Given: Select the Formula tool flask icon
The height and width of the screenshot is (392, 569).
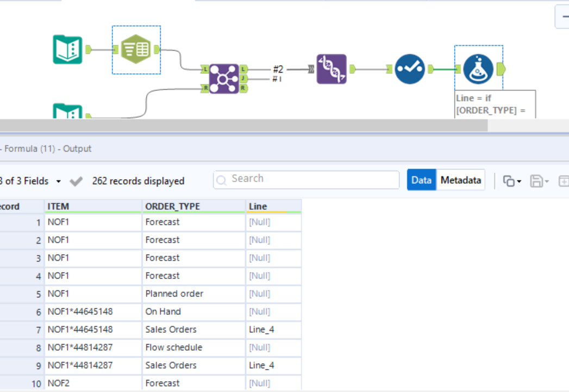Looking at the screenshot, I should pyautogui.click(x=478, y=69).
